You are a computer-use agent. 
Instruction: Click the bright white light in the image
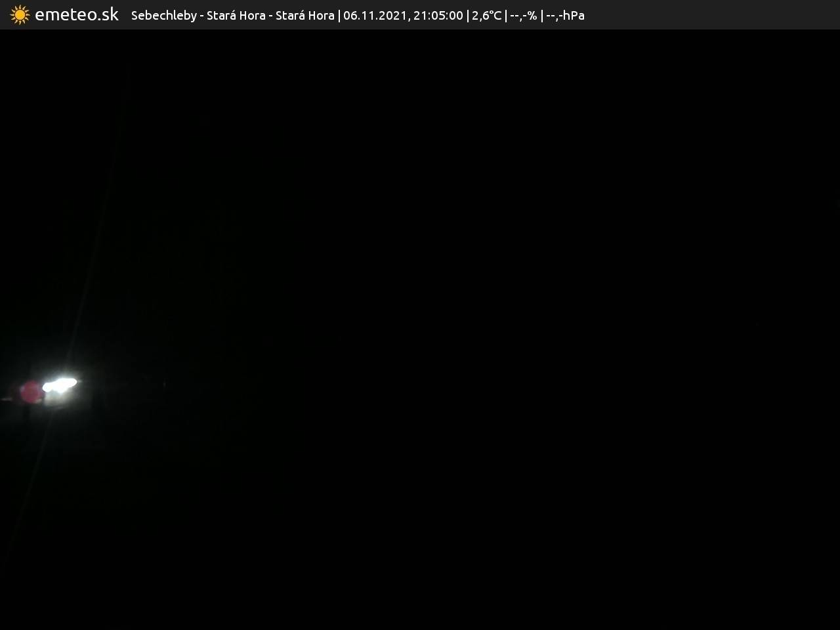pos(60,385)
